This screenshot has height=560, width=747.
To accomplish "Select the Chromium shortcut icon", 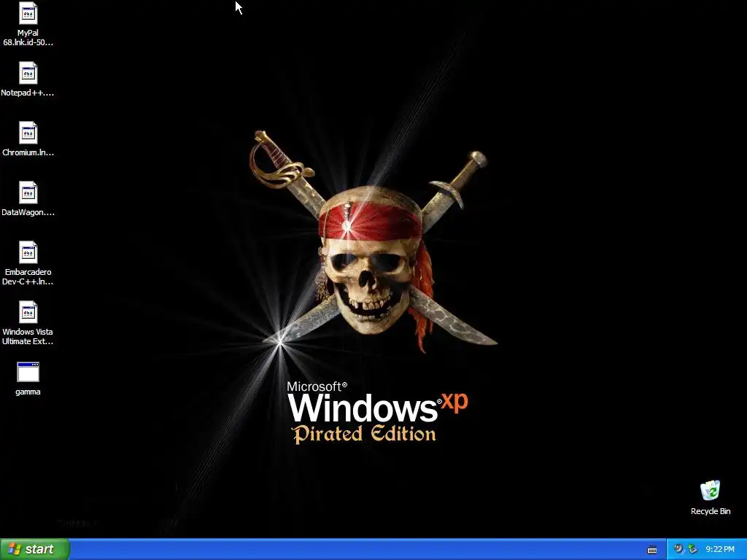I will (28, 133).
